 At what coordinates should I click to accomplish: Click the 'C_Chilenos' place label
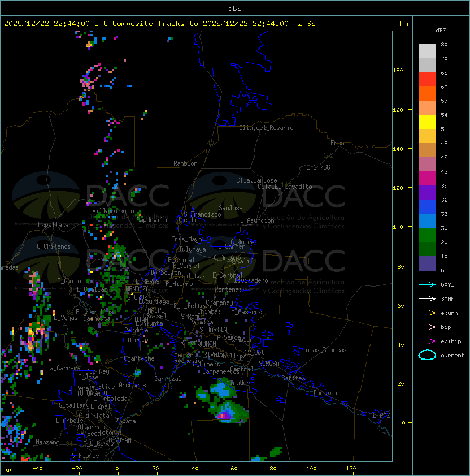pyautogui.click(x=54, y=246)
